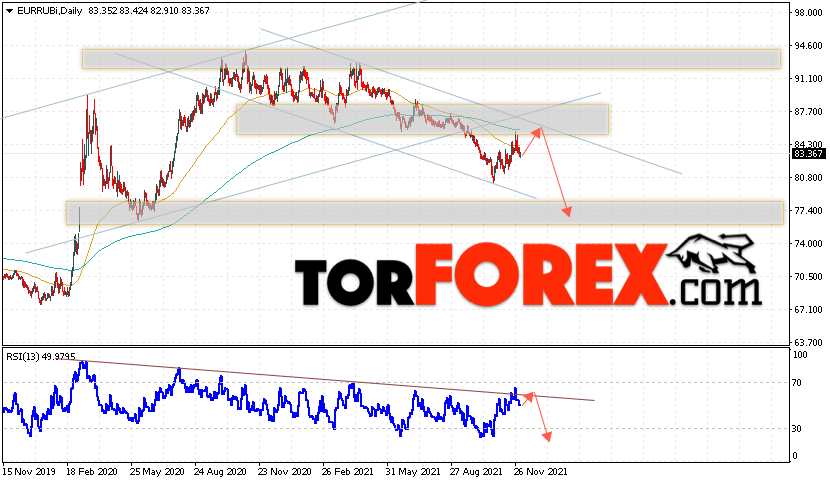Click the RSI 30 level label

click(797, 428)
